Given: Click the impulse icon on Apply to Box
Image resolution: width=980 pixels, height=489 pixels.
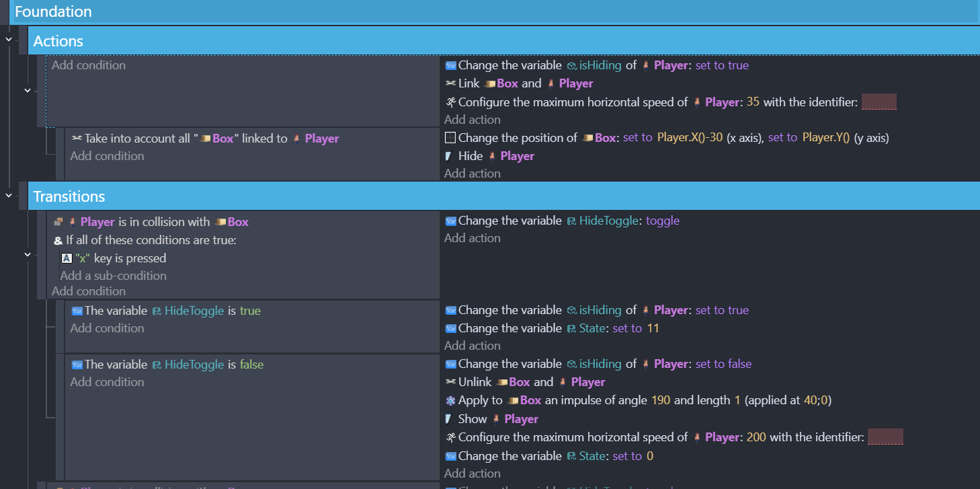Looking at the screenshot, I should (451, 400).
